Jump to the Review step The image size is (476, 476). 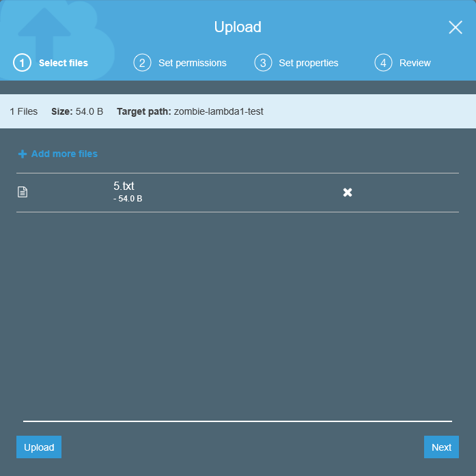pos(415,63)
